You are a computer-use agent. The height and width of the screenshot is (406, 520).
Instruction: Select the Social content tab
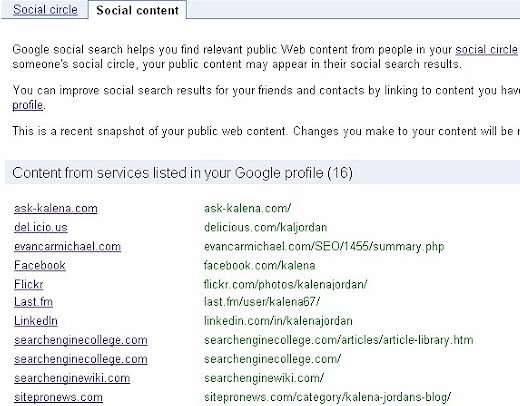(x=137, y=10)
